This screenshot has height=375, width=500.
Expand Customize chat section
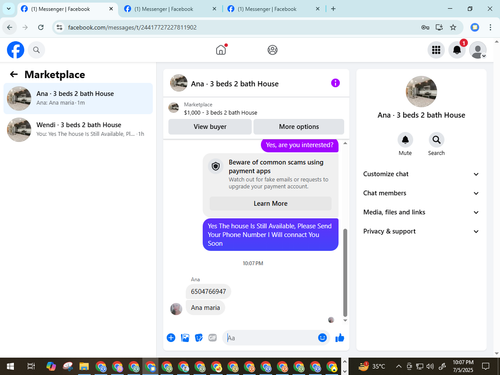(421, 174)
